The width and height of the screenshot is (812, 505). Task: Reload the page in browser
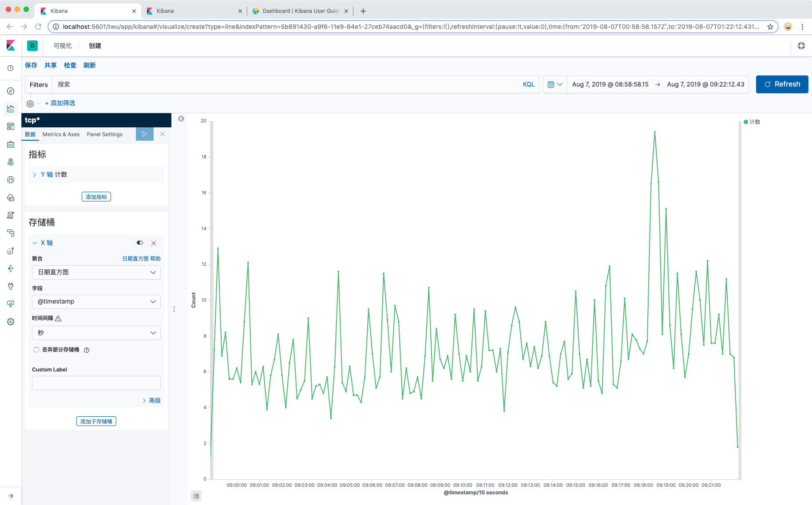pyautogui.click(x=38, y=27)
